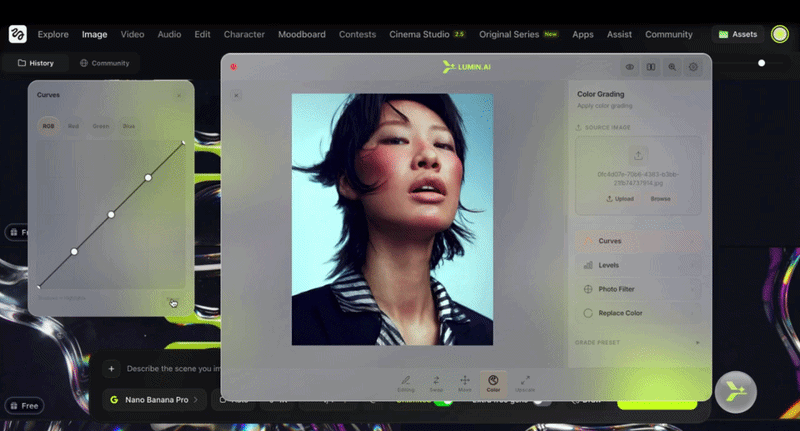Click the red record indicator in Lumin.AI window

point(233,67)
